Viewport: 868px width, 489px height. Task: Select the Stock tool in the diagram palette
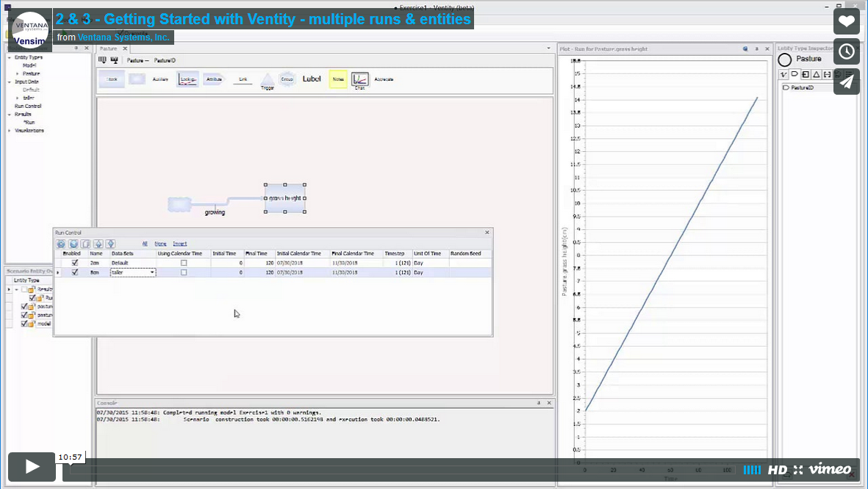click(x=112, y=79)
